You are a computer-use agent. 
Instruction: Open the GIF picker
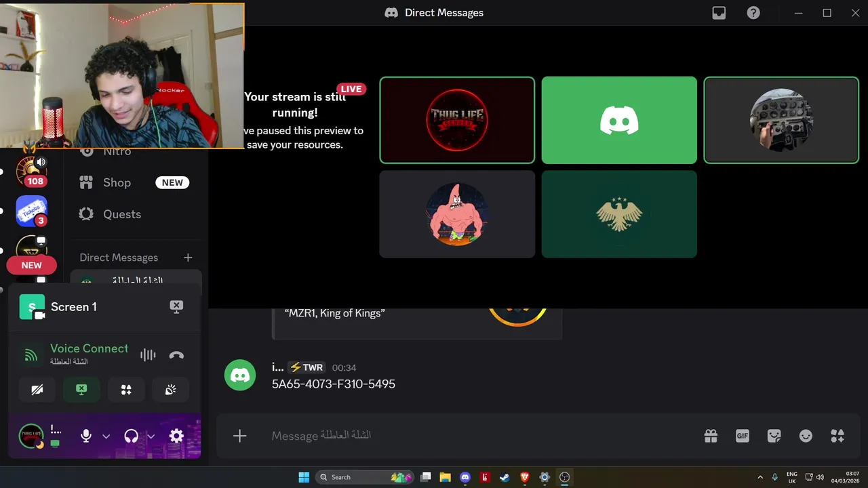click(x=743, y=436)
